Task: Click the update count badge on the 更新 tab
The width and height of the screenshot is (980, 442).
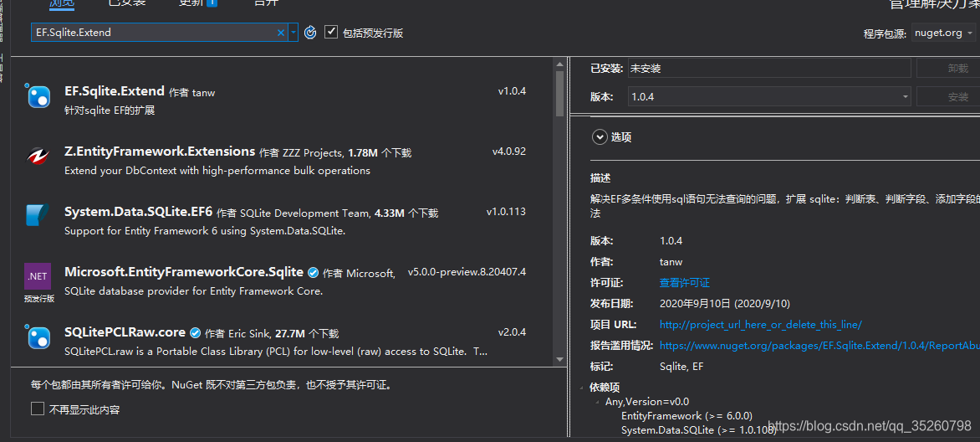Action: 212,2
